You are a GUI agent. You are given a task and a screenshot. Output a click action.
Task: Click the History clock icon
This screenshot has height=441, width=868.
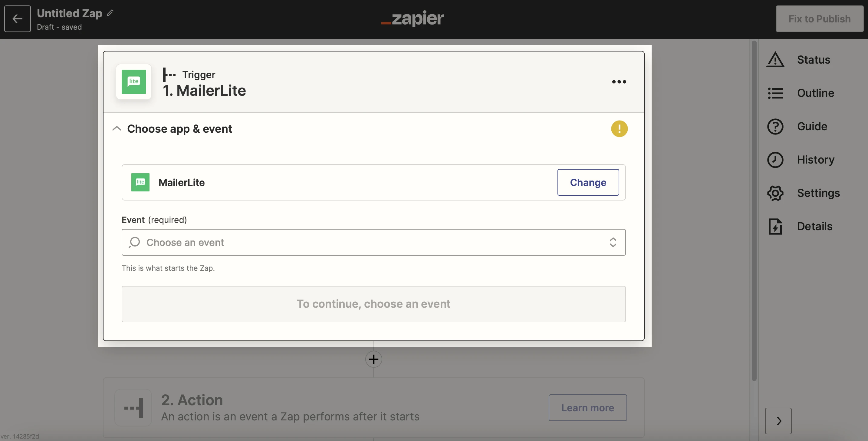[775, 160]
